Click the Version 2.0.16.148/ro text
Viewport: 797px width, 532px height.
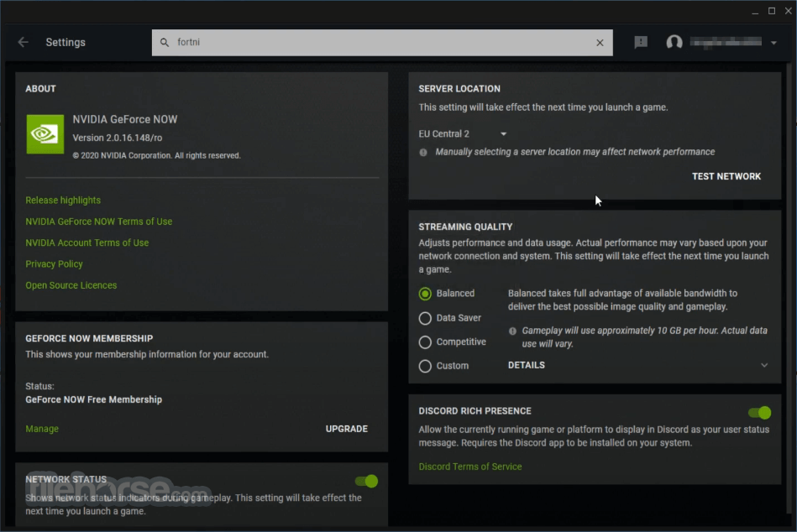(118, 138)
